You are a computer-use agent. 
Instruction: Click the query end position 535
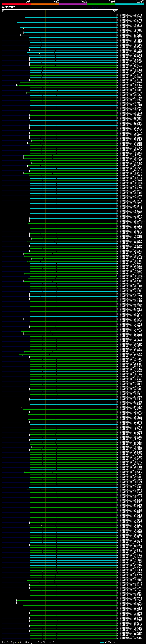point(115,11)
